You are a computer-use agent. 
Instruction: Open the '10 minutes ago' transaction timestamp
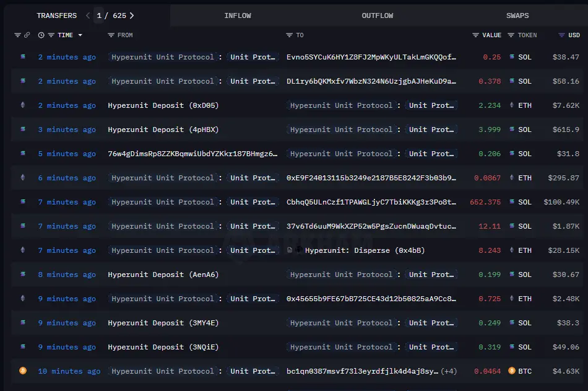pyautogui.click(x=69, y=371)
